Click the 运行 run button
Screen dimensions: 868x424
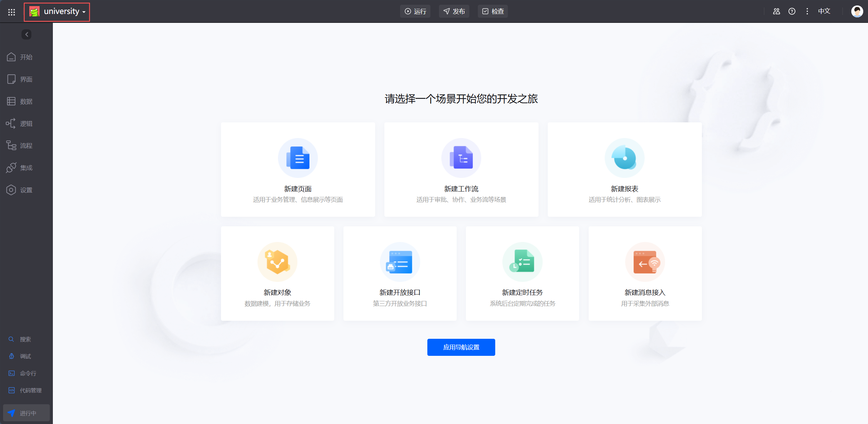click(415, 11)
